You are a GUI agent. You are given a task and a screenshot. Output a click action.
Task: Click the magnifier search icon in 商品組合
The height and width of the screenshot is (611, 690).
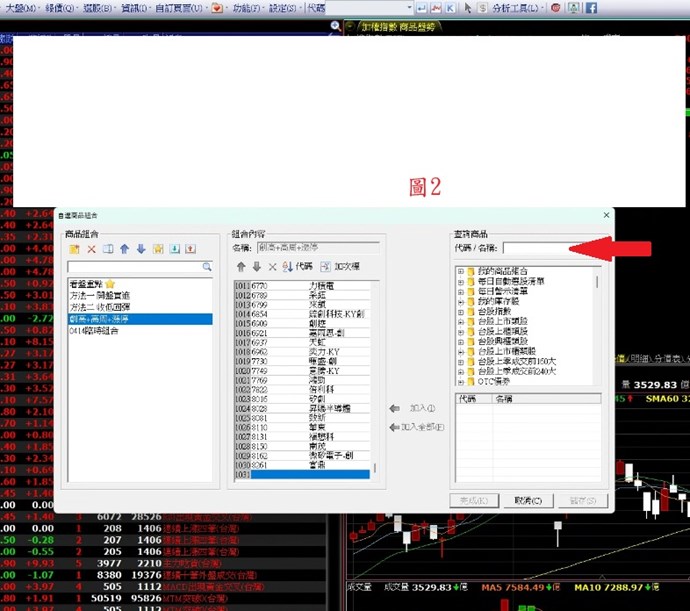point(207,267)
